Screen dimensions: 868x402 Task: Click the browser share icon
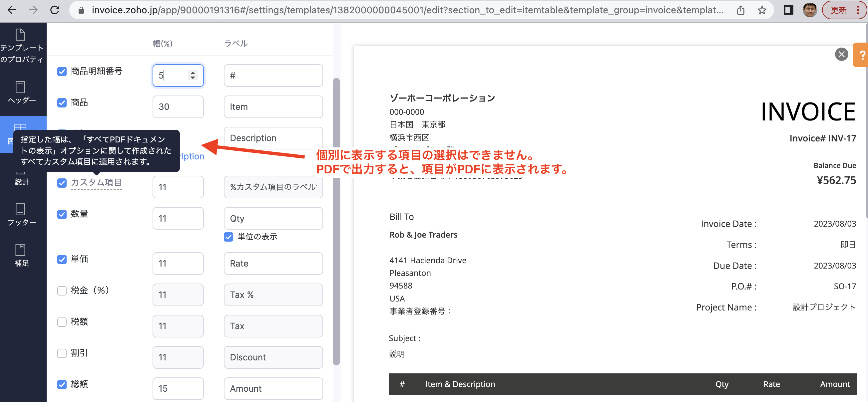click(740, 10)
